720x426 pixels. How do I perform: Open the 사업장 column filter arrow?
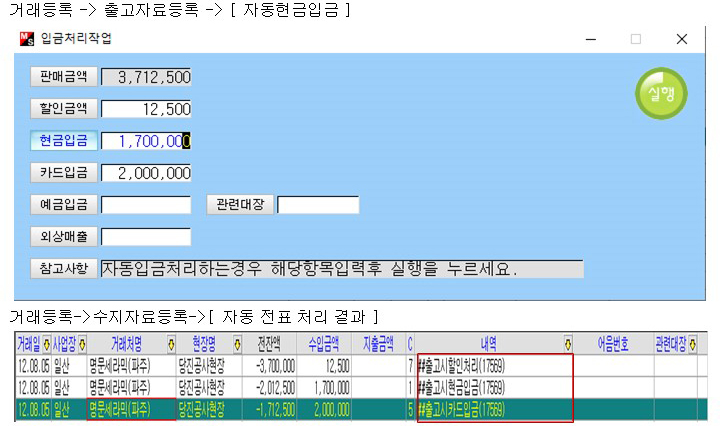click(x=82, y=344)
